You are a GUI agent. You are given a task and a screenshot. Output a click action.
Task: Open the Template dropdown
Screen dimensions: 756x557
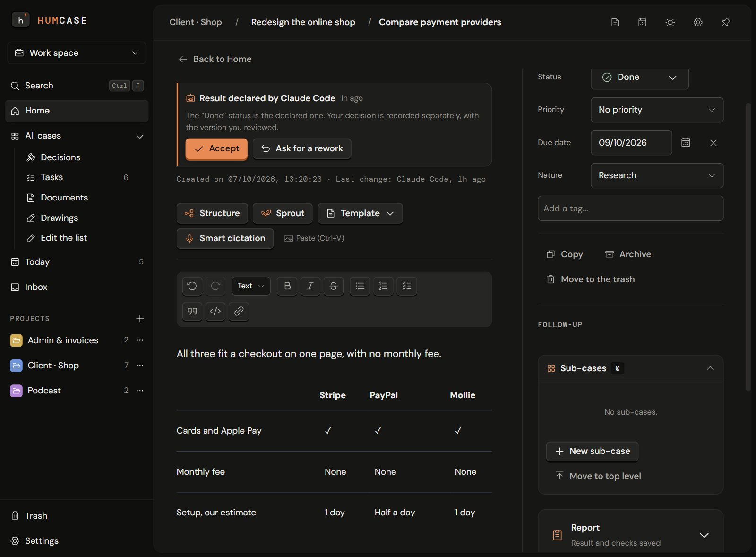click(x=361, y=213)
